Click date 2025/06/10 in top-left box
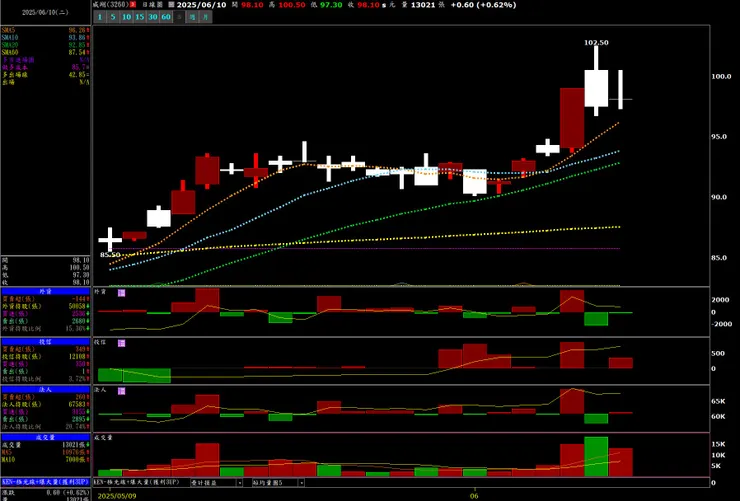The image size is (740, 501). (45, 12)
